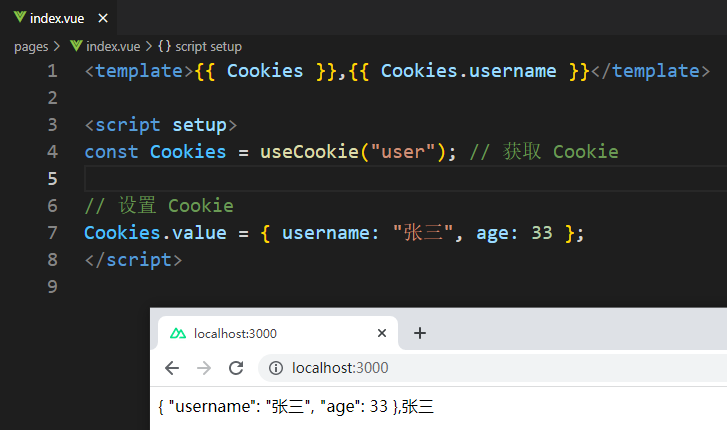Click the 设置 Cookie comment line
The height and width of the screenshot is (430, 727).
[159, 205]
